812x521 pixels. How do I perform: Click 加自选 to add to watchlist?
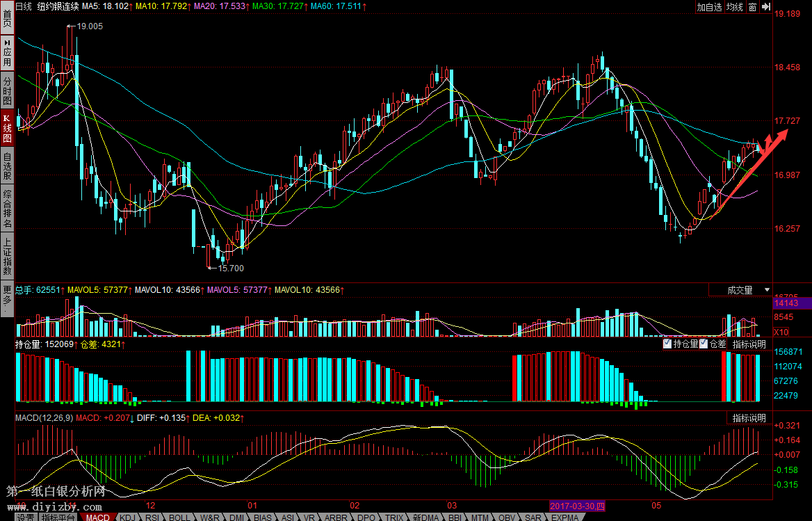pyautogui.click(x=710, y=7)
